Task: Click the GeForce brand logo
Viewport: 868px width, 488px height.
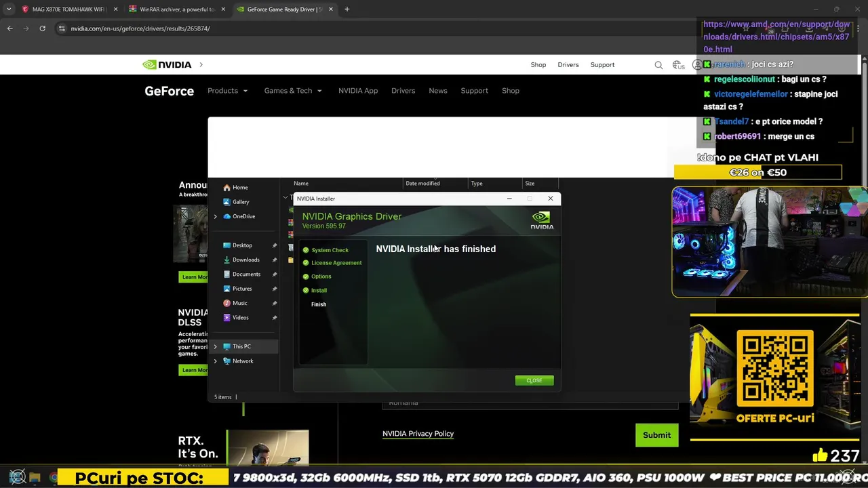Action: tap(169, 91)
